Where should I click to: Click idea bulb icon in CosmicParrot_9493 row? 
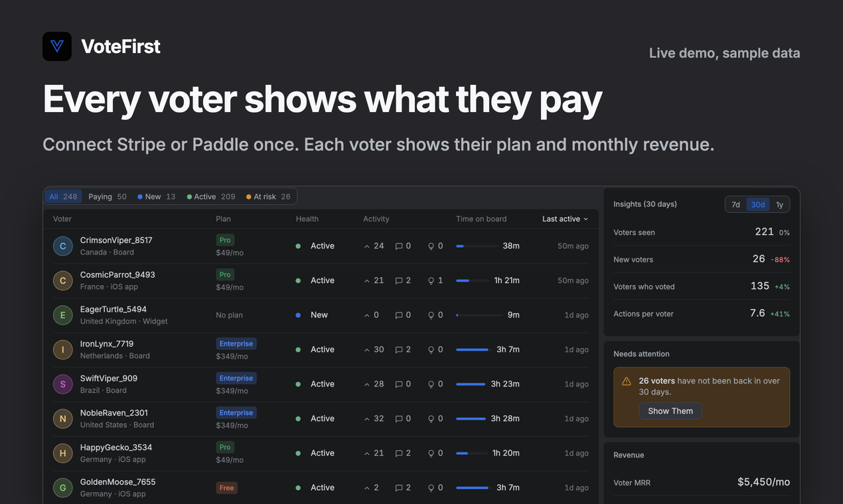[431, 281]
